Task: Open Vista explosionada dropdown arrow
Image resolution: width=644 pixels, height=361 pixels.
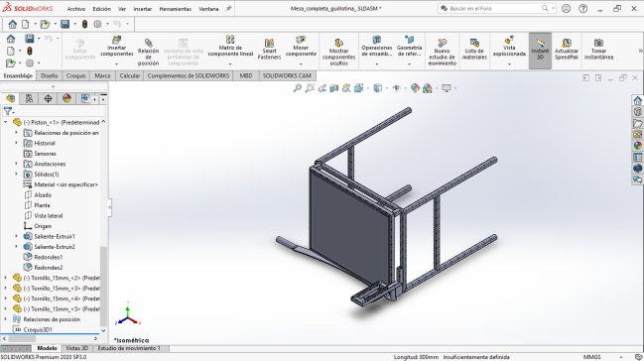Action: click(509, 64)
